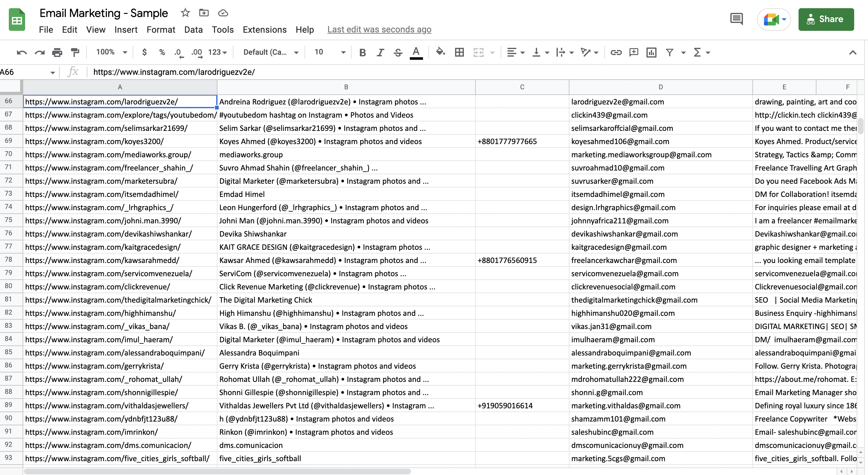
Task: Hide the menus with the collapse arrow
Action: pyautogui.click(x=853, y=52)
